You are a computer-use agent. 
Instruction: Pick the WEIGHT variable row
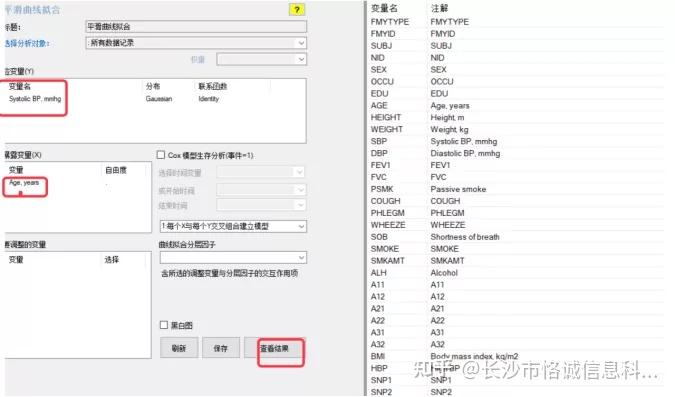(x=517, y=129)
